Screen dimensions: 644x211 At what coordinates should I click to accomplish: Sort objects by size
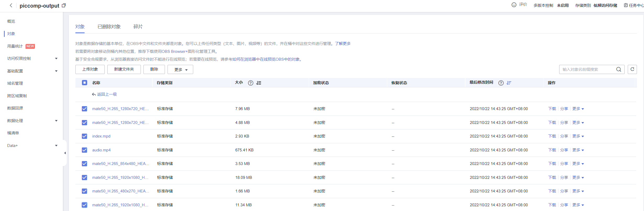pyautogui.click(x=259, y=83)
